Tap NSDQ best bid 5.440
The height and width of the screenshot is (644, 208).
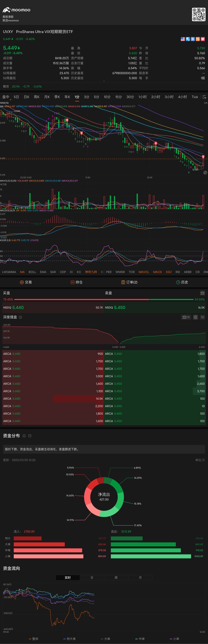(53, 307)
